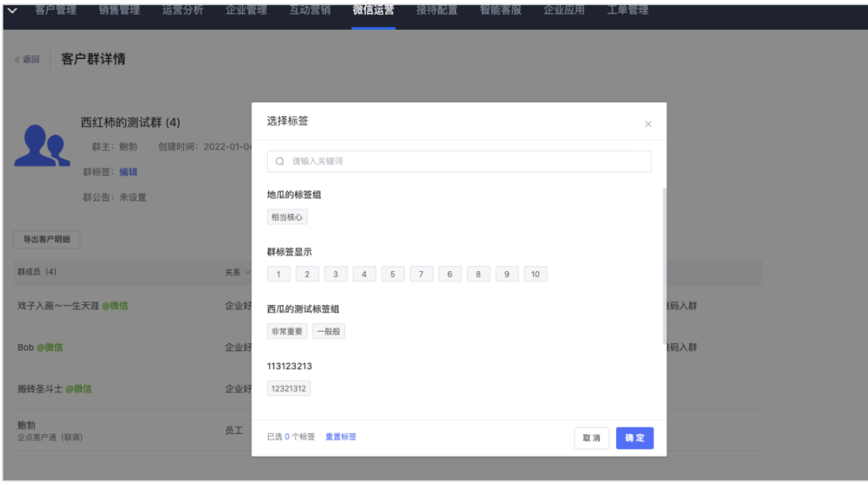Click 重置标签 link
Image resolution: width=868 pixels, height=485 pixels.
[x=341, y=437]
